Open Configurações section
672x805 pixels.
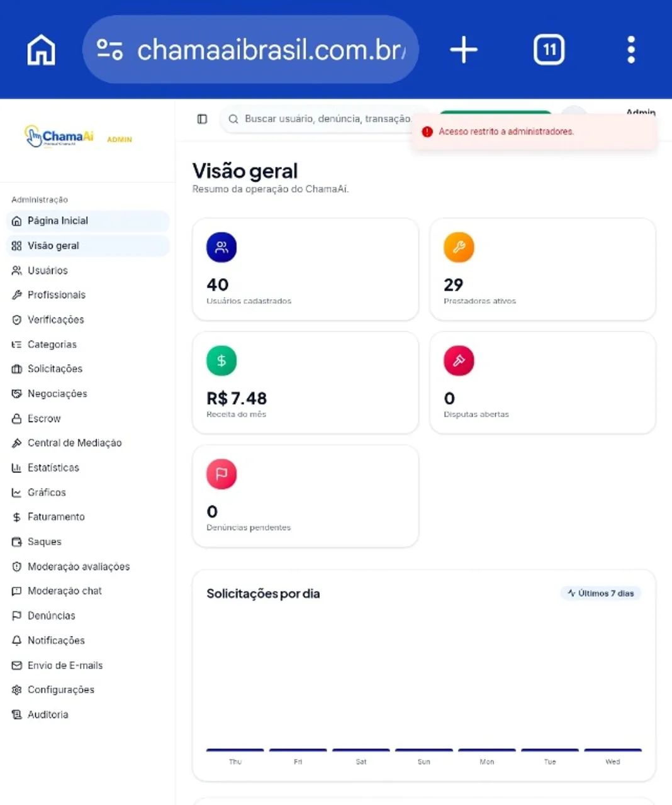[88, 690]
